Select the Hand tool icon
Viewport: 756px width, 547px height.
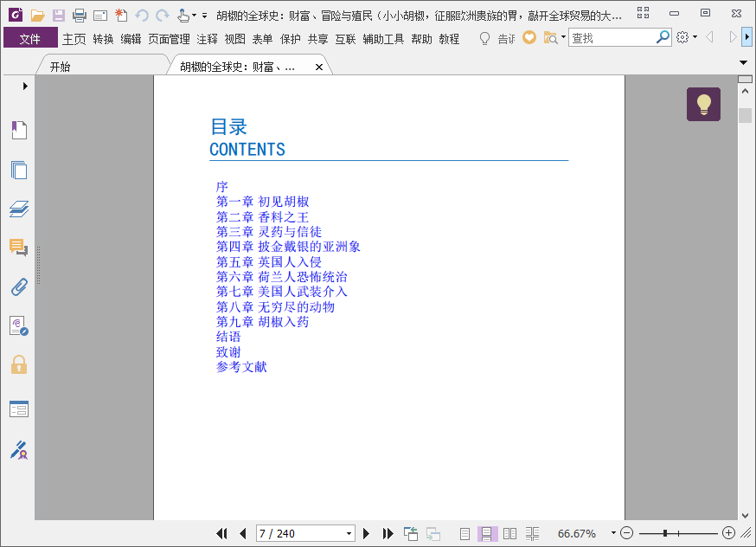point(183,16)
